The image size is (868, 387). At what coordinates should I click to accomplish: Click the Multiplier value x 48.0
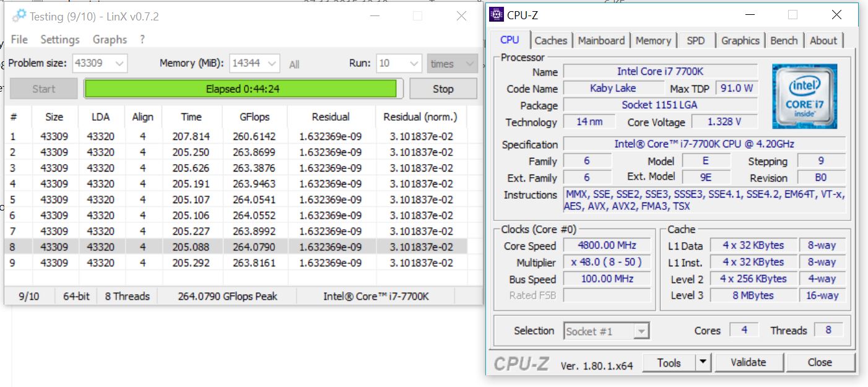tap(607, 262)
